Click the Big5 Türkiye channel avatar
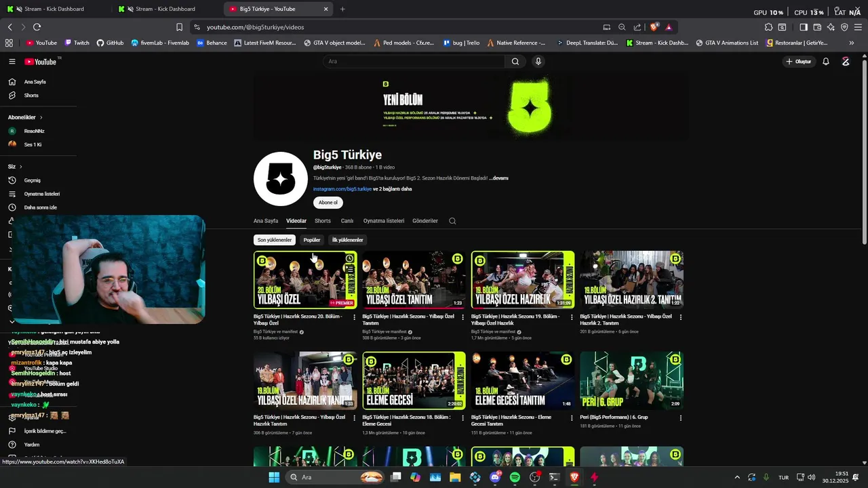Viewport: 868px width, 488px height. point(281,179)
